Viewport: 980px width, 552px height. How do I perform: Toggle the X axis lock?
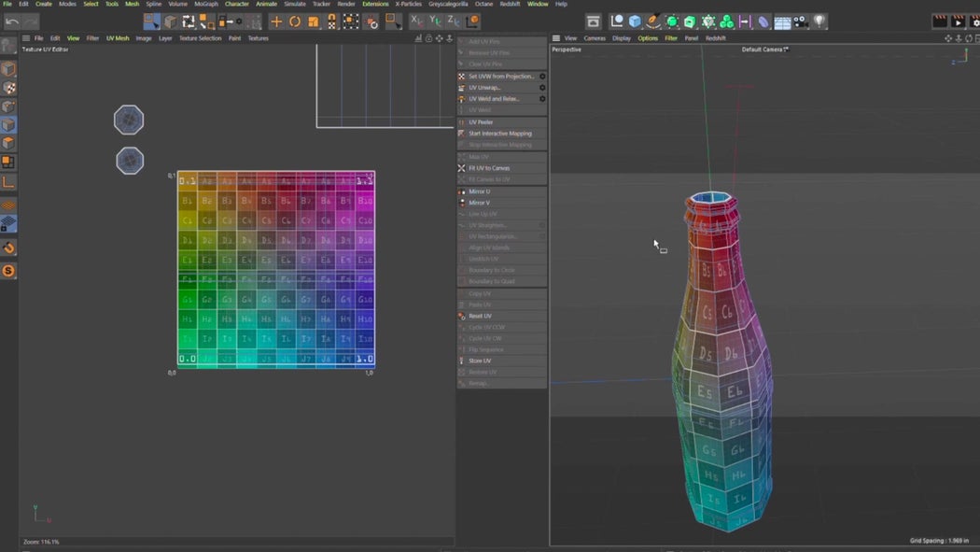(x=414, y=21)
